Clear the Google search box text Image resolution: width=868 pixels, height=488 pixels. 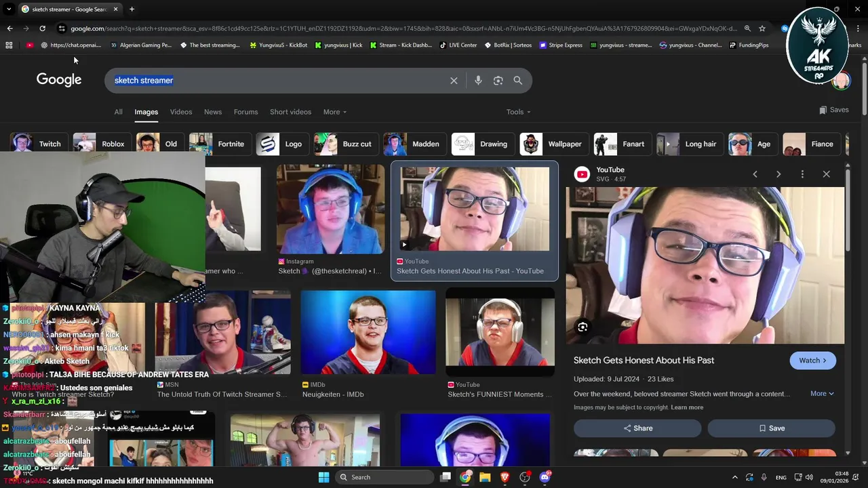click(454, 81)
